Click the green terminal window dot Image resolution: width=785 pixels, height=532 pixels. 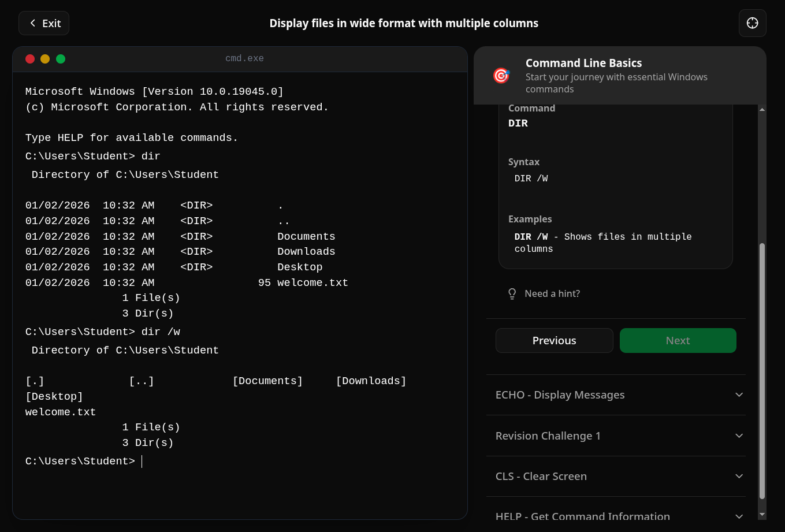coord(61,59)
